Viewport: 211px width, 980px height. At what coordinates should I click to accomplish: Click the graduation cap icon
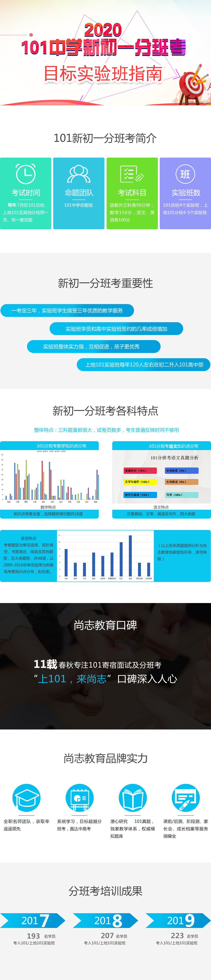[x=26, y=798]
